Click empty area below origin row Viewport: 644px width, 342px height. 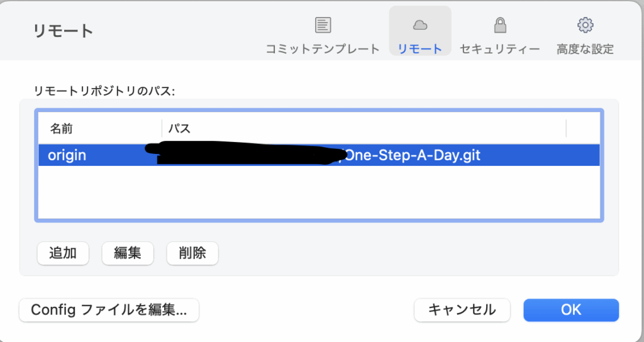point(319,192)
